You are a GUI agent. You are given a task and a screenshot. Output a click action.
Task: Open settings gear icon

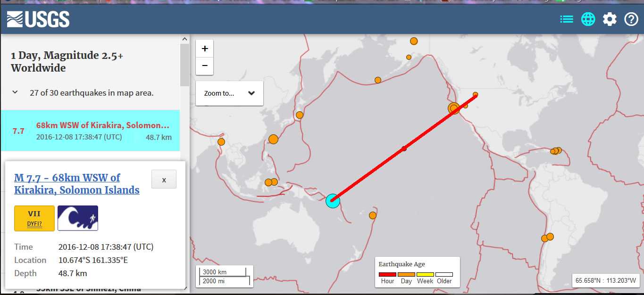tap(610, 19)
